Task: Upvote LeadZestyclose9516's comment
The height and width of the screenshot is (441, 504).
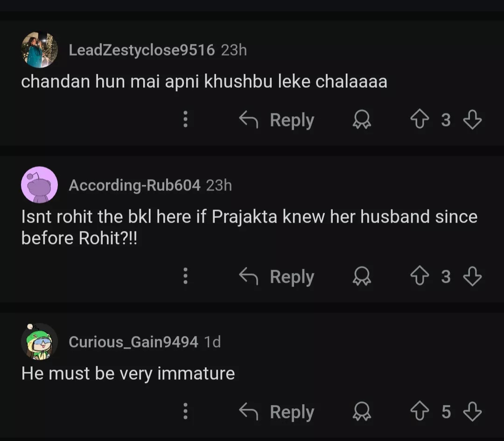Action: (x=419, y=120)
